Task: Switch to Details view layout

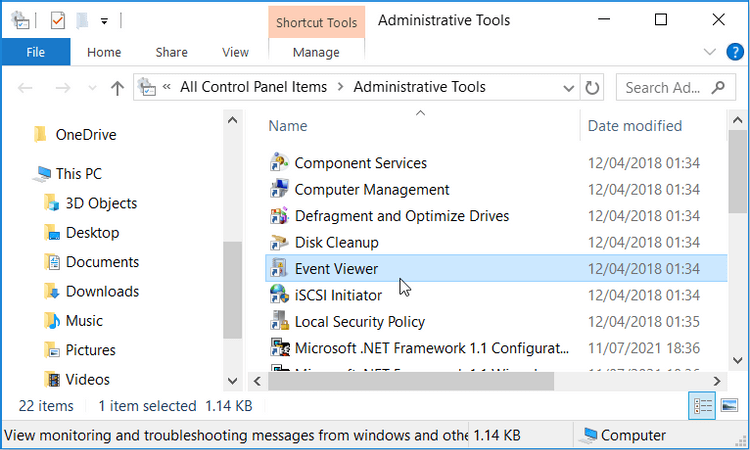Action: tap(702, 405)
